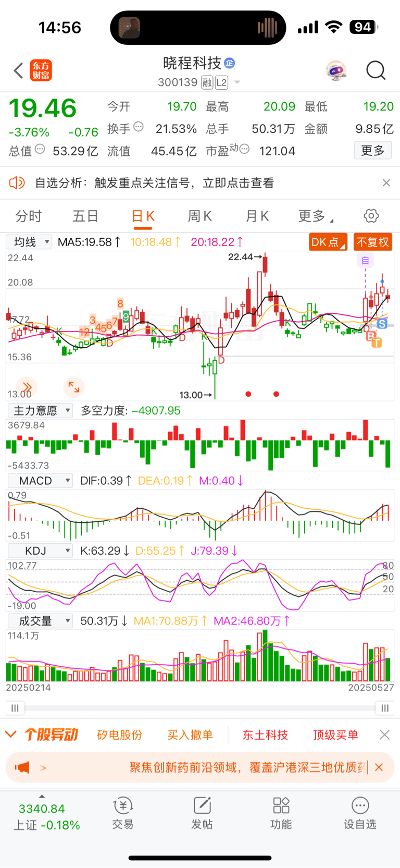The image size is (400, 868).
Task: Select the 日K chart tab
Action: click(143, 216)
